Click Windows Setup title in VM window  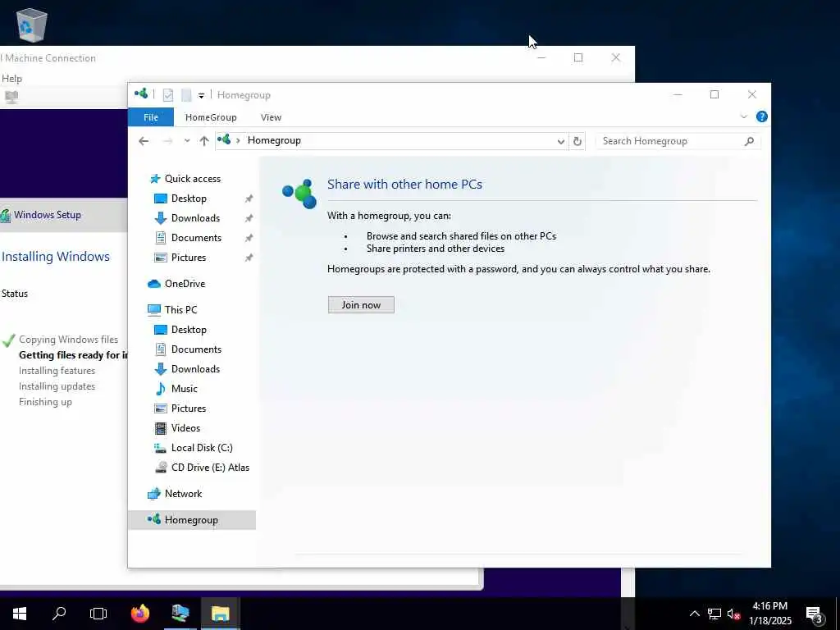click(47, 215)
